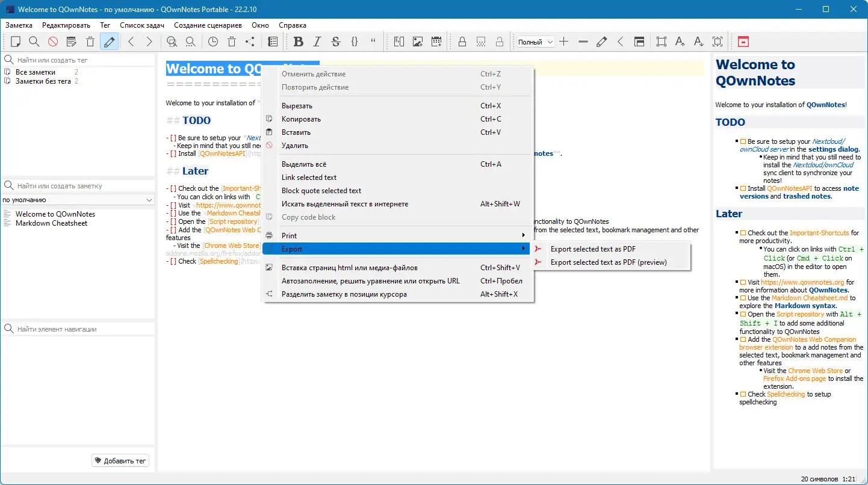Toggle the first lock icon in toolbar
868x485 pixels.
(x=462, y=42)
